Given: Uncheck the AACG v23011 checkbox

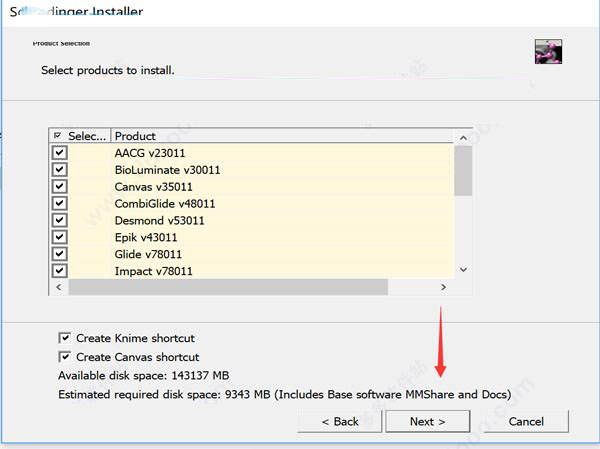Looking at the screenshot, I should coord(60,153).
